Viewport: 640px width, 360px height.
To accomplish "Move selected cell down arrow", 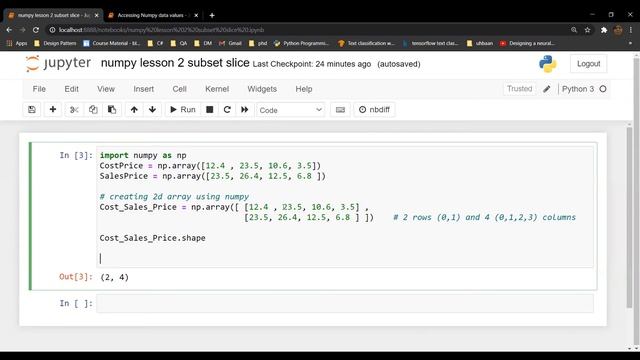I will (x=152, y=110).
